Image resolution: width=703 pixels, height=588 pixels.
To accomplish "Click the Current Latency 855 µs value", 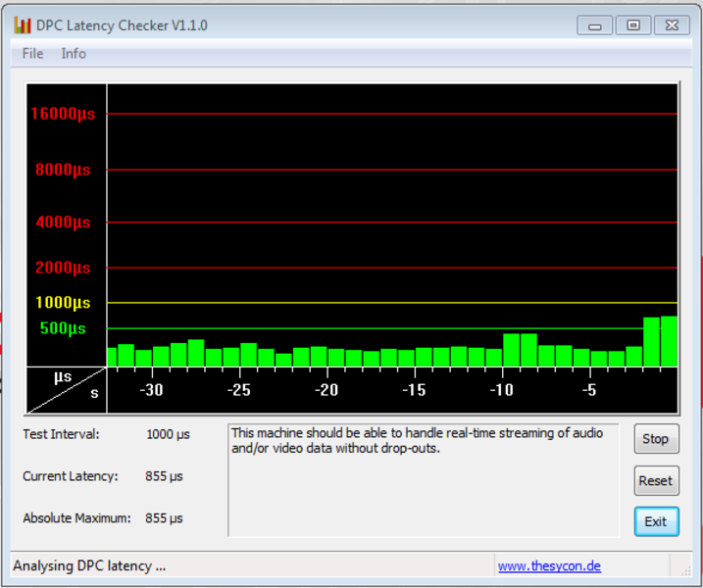I will click(x=164, y=476).
